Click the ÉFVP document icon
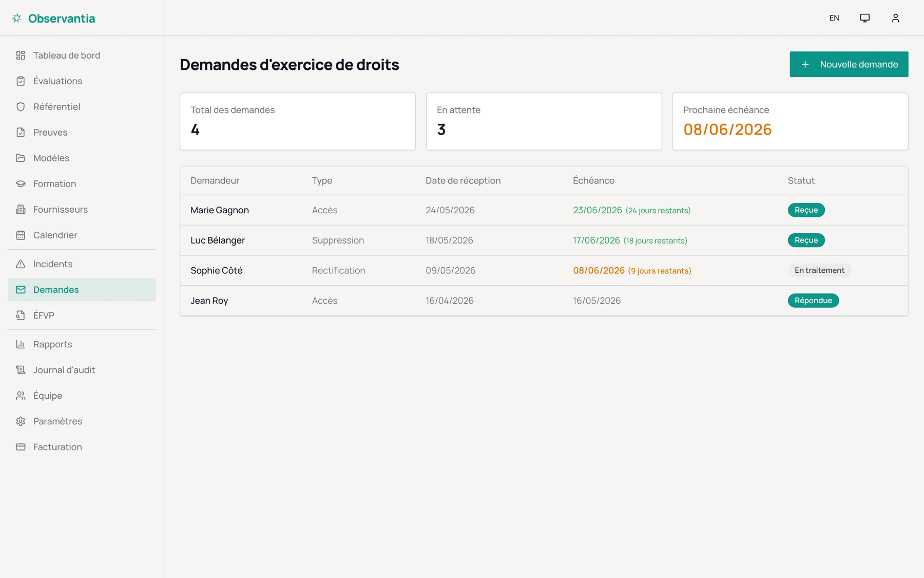This screenshot has width=924, height=578. tap(21, 315)
